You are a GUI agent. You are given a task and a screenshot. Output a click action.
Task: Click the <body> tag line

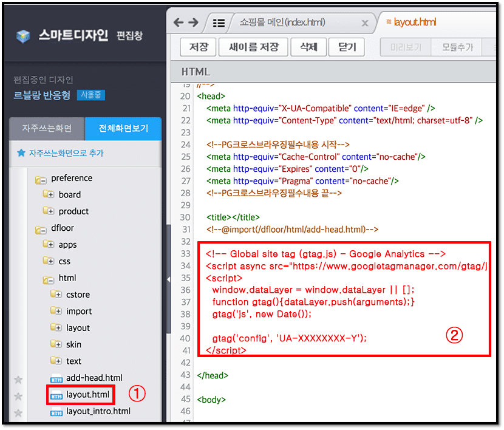click(211, 400)
